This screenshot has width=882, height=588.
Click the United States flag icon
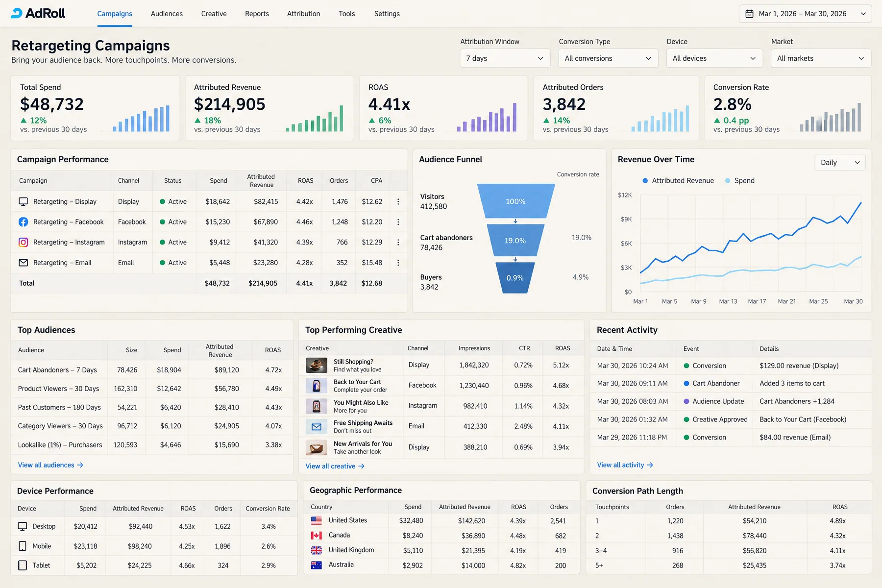tap(317, 520)
